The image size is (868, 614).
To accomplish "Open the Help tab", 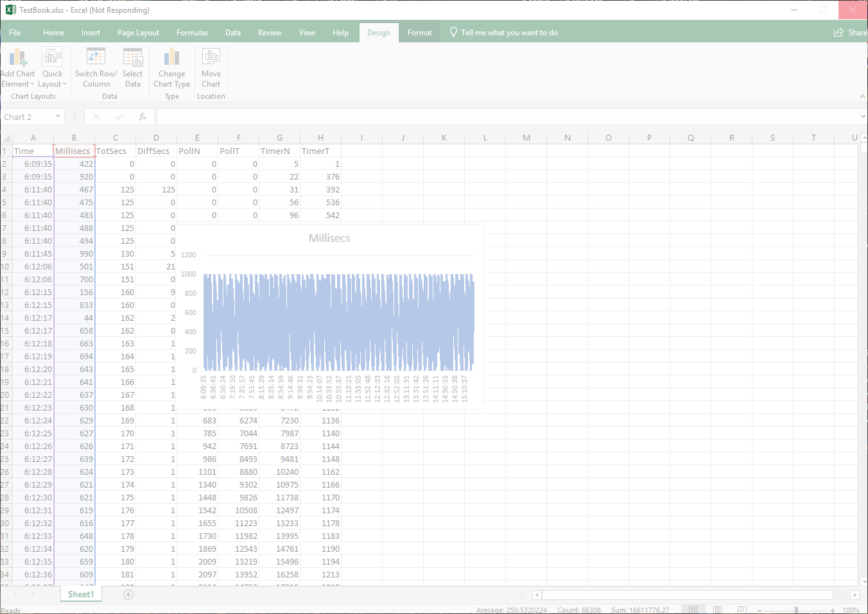I will point(340,33).
